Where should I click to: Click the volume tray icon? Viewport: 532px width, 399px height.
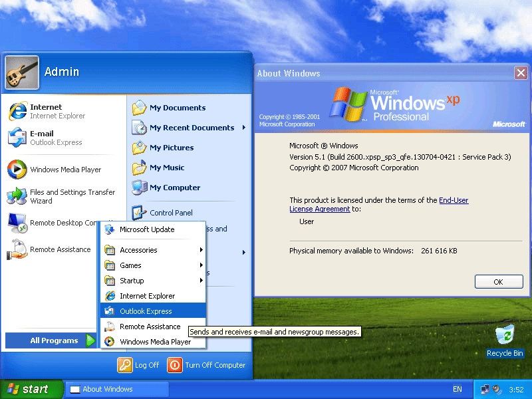[x=497, y=389]
